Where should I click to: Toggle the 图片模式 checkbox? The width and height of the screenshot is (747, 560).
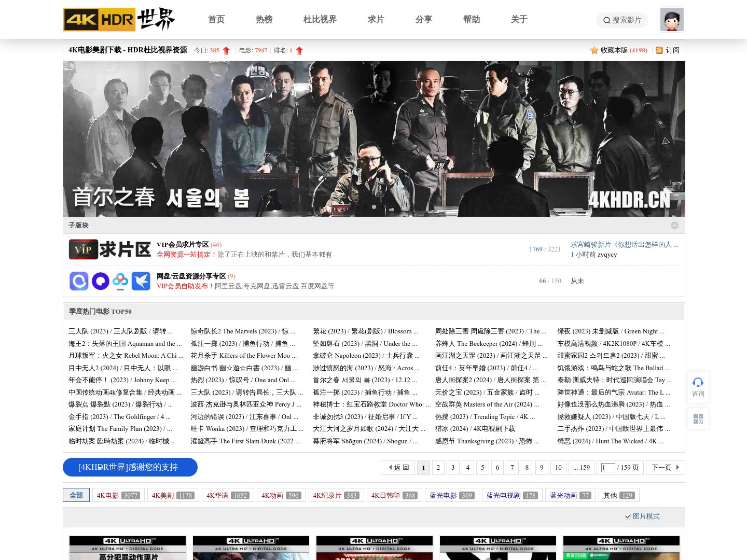628,516
